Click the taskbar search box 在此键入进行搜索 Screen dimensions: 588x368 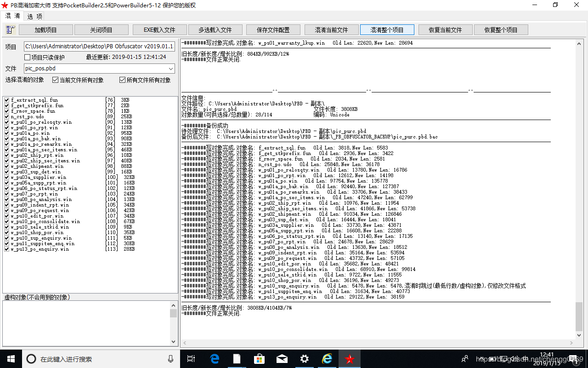101,359
